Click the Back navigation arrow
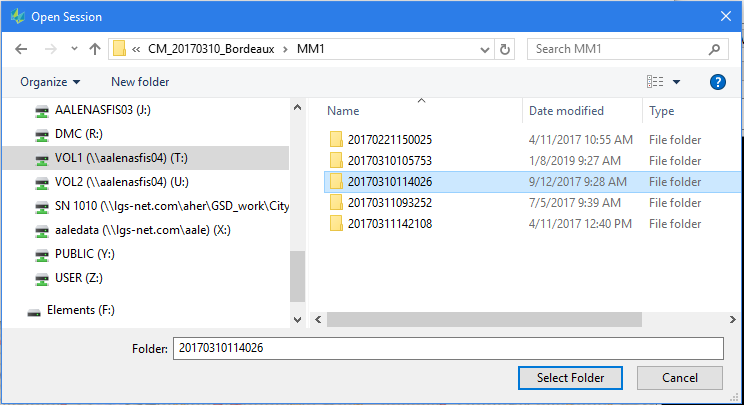The width and height of the screenshot is (744, 405). click(x=21, y=49)
